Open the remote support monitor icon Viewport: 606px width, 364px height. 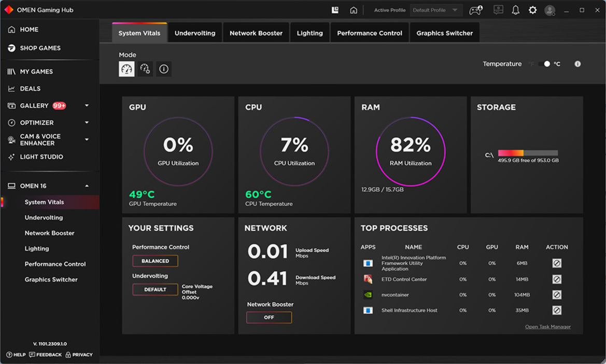tap(498, 10)
